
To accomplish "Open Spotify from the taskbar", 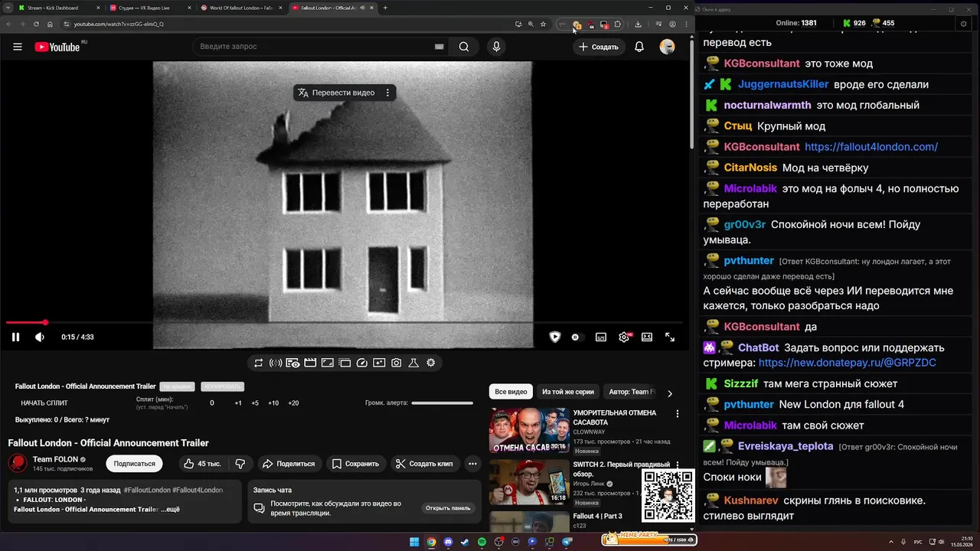I will [x=482, y=542].
